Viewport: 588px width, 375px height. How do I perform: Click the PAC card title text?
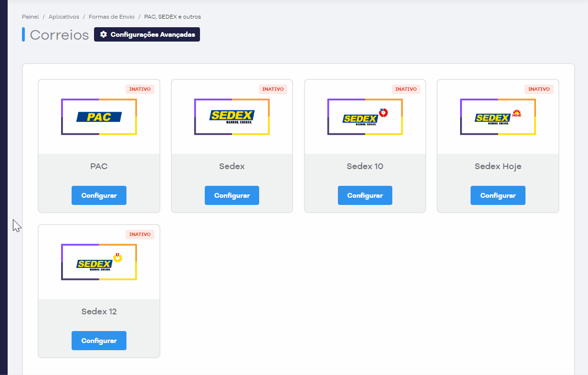99,166
